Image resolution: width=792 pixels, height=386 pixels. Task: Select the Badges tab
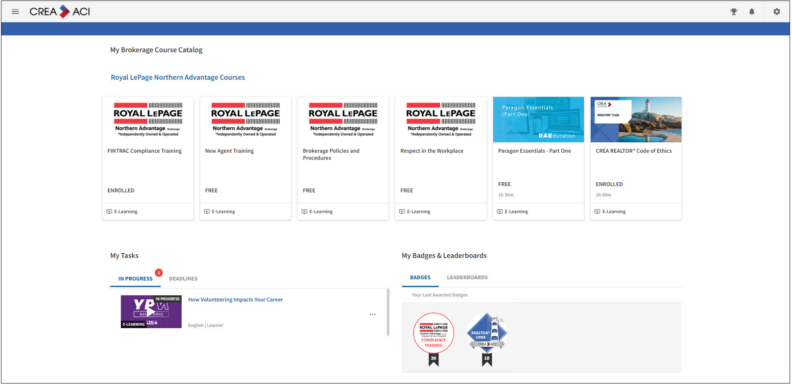(420, 278)
